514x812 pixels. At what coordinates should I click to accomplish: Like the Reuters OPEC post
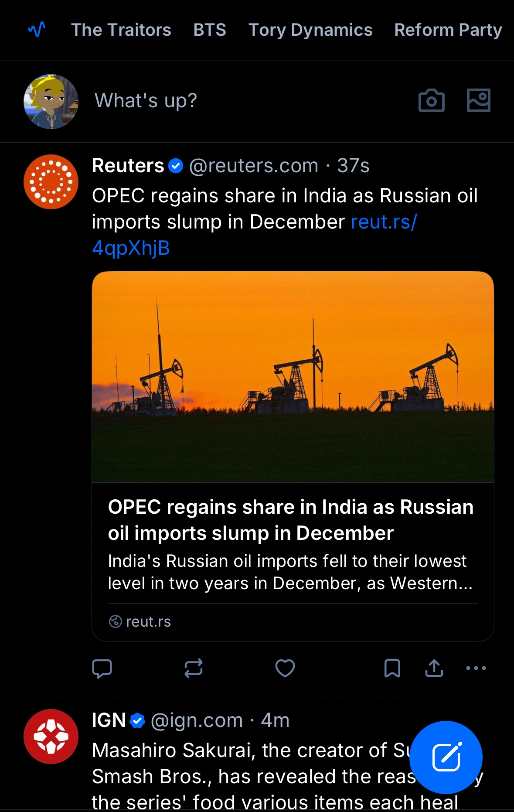point(285,668)
